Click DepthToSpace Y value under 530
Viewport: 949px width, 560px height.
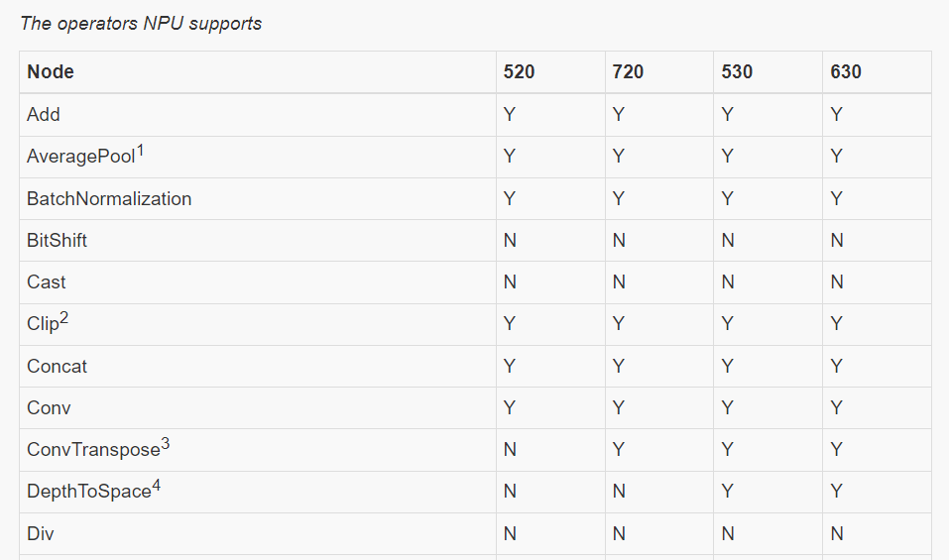(x=728, y=491)
